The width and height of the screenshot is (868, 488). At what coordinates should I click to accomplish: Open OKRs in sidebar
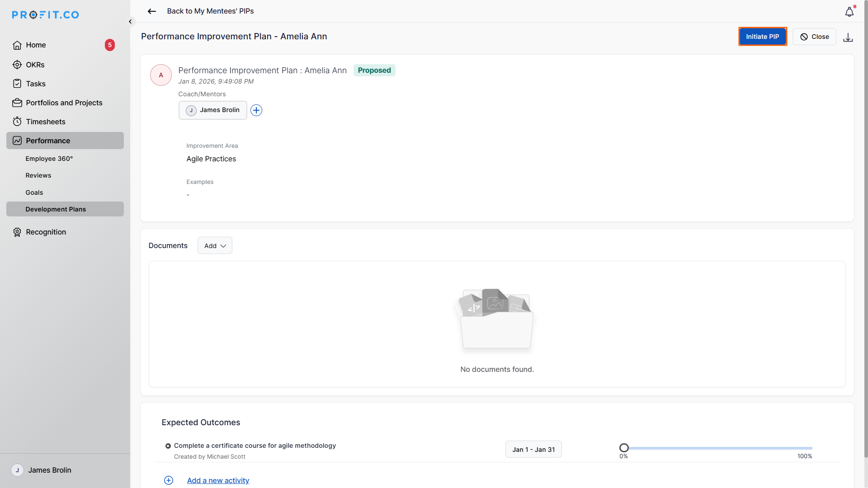35,65
